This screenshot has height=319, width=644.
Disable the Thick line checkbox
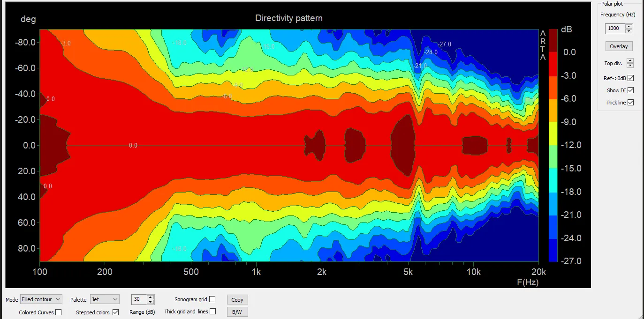click(630, 103)
